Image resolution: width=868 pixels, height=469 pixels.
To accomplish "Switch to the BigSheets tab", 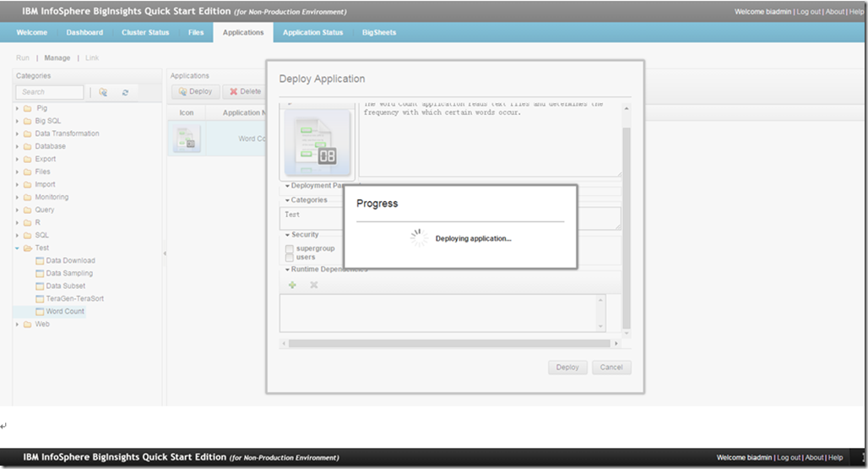I will [379, 33].
